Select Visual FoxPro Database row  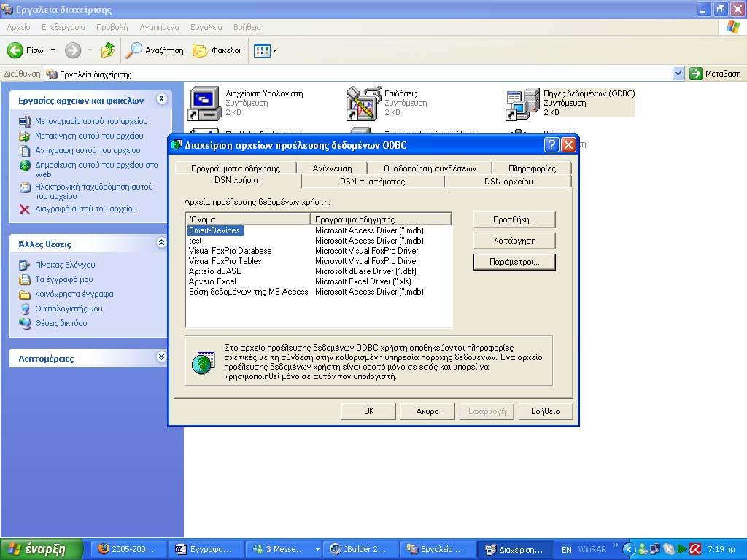[318, 251]
